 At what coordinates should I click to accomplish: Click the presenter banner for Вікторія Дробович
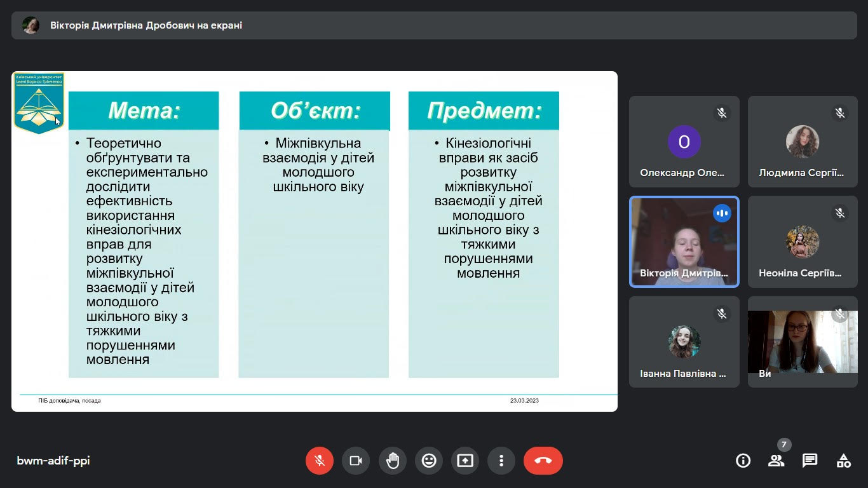point(146,25)
